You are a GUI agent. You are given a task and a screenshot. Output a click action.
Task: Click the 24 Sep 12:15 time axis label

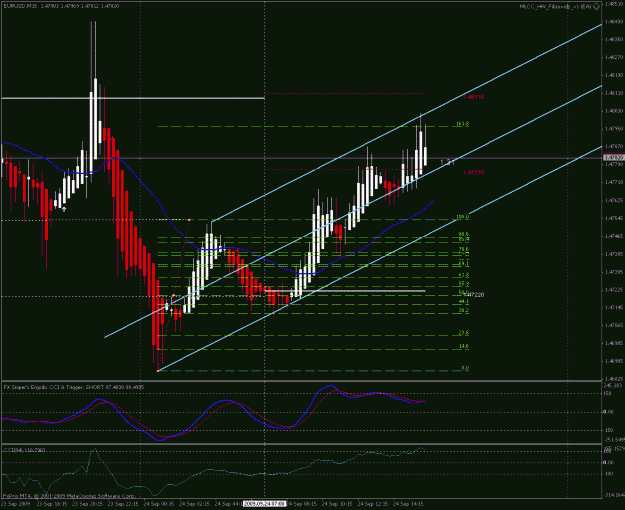373,504
